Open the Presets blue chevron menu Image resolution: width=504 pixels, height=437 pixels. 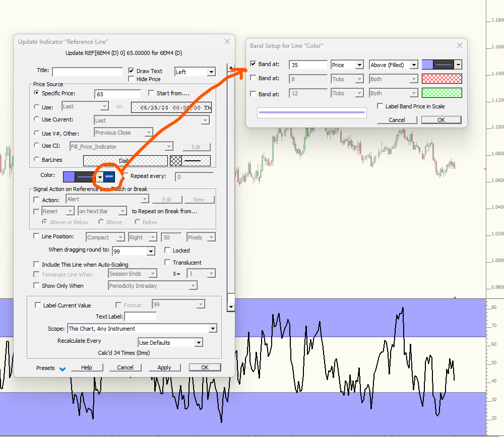[x=62, y=368]
